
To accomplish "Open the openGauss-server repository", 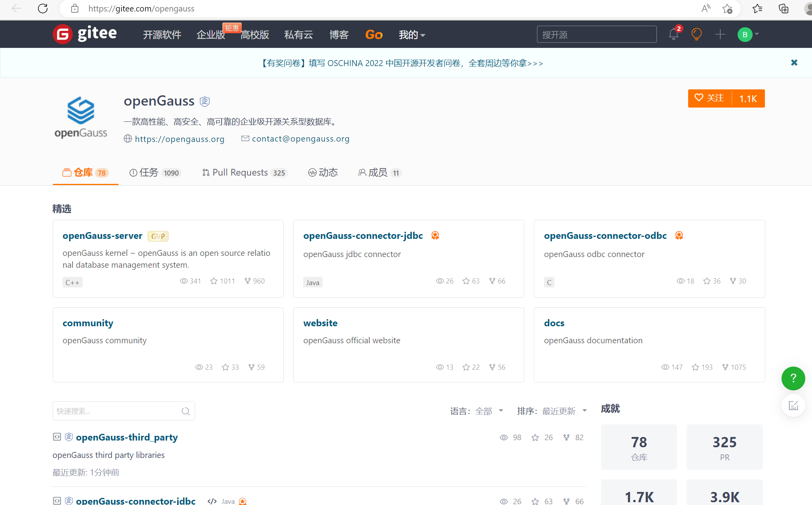I will tap(102, 236).
